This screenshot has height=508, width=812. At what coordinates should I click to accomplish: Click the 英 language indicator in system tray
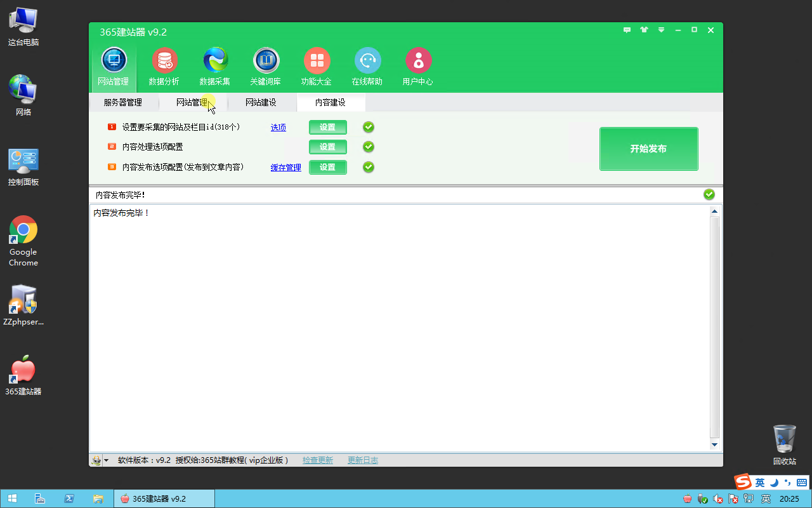(x=766, y=499)
